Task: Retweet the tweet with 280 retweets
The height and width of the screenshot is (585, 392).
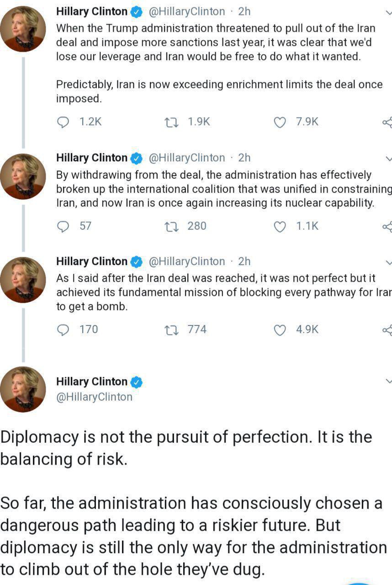Action: pyautogui.click(x=171, y=226)
